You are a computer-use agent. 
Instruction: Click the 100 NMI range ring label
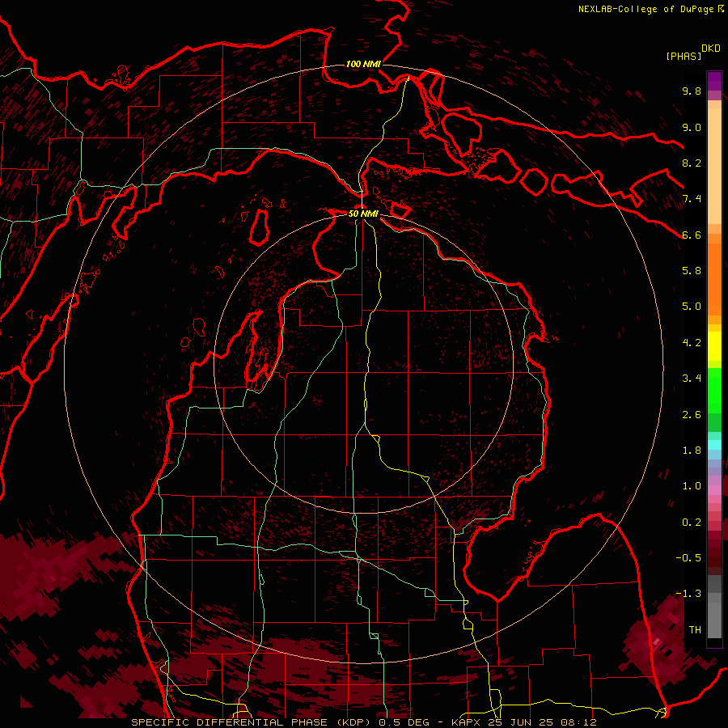point(363,64)
